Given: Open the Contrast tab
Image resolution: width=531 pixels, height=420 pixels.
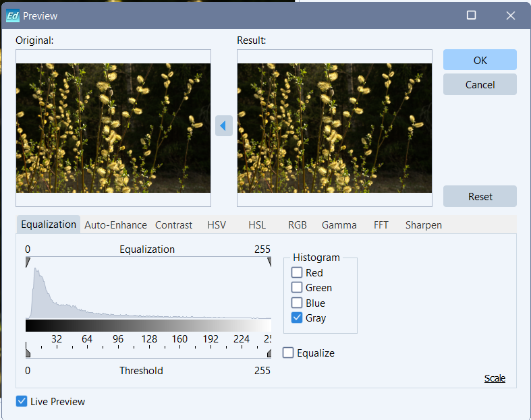Looking at the screenshot, I should click(x=173, y=225).
